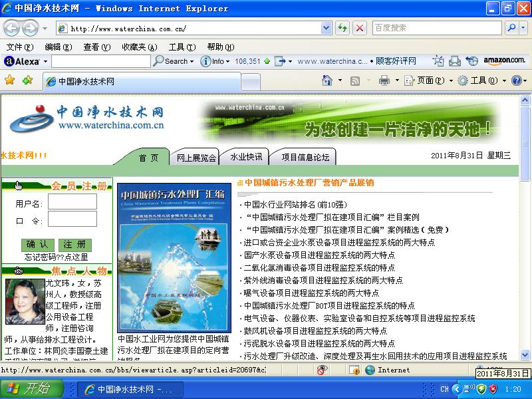532x399 pixels.
Task: Expand the Alexa Info dropdown arrow
Action: [x=227, y=62]
